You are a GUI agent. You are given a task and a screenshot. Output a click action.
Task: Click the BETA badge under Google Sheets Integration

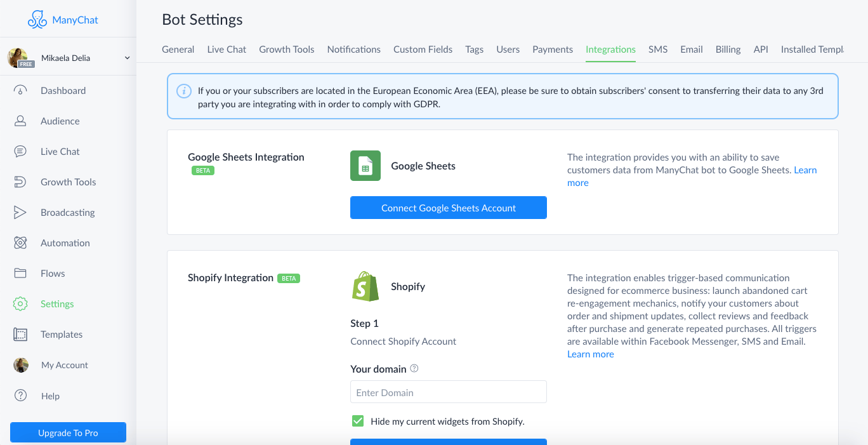click(x=203, y=171)
